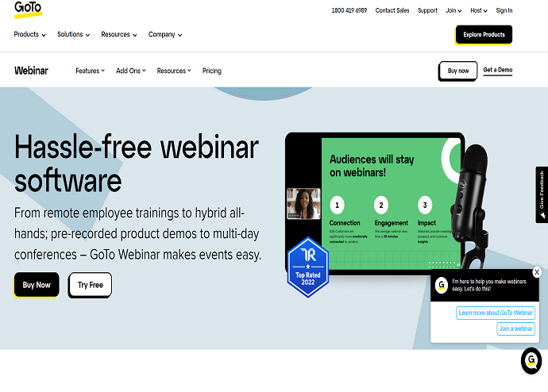
Task: Expand the Solutions menu
Action: [x=73, y=34]
